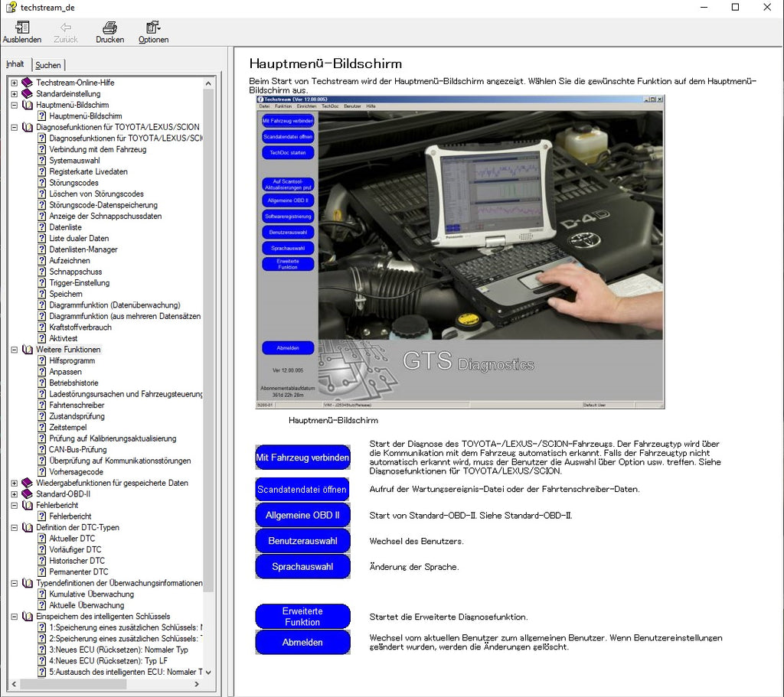Expand Wiedergabefunktionen für gespeicherte Daten node
Image resolution: width=784 pixels, height=697 pixels.
pos(14,483)
